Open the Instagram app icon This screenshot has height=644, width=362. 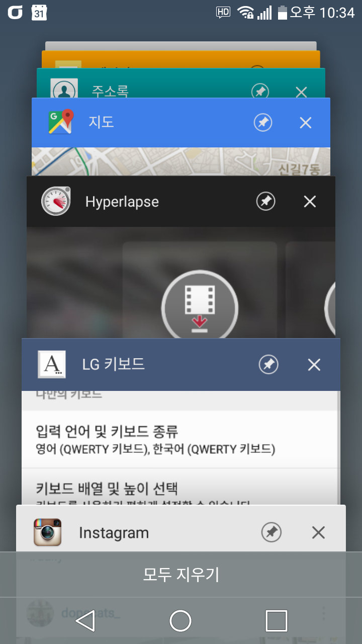click(48, 532)
